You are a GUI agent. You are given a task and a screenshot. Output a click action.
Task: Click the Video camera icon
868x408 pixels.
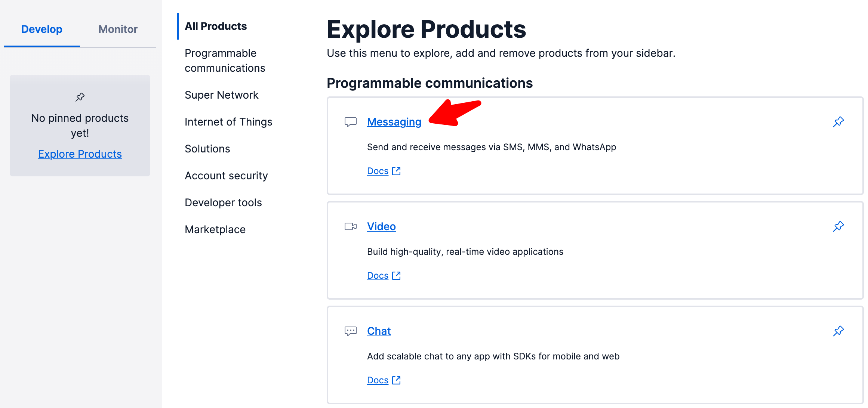350,226
